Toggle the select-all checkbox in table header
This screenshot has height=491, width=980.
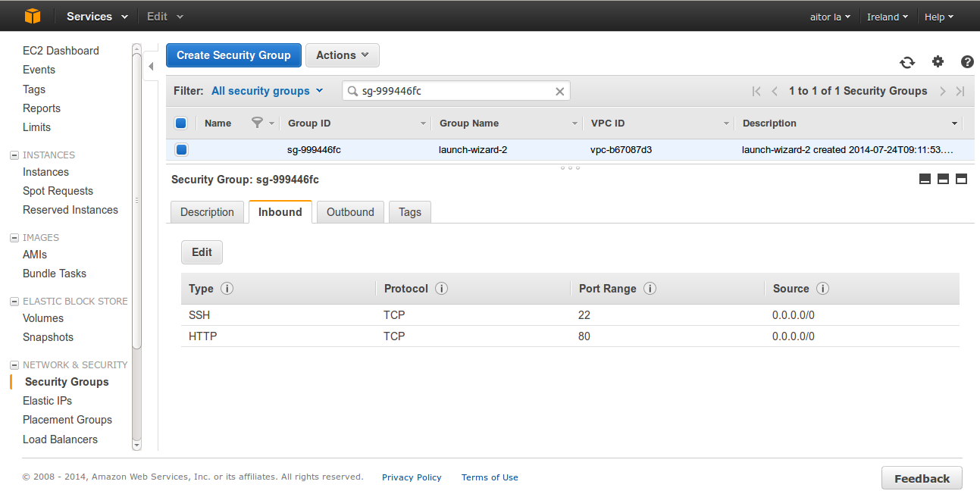pos(181,124)
